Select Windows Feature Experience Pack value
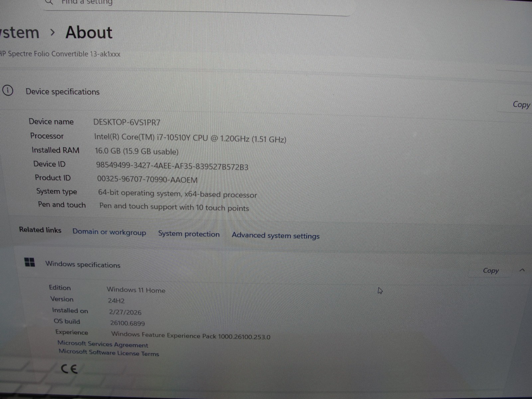Image resolution: width=532 pixels, height=399 pixels. [191, 335]
